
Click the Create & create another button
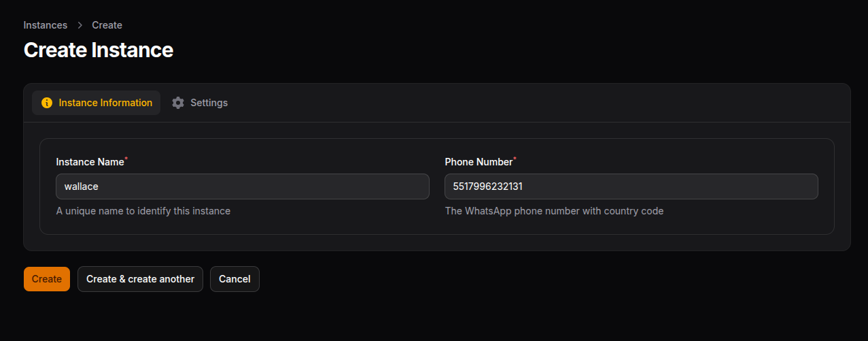click(140, 279)
